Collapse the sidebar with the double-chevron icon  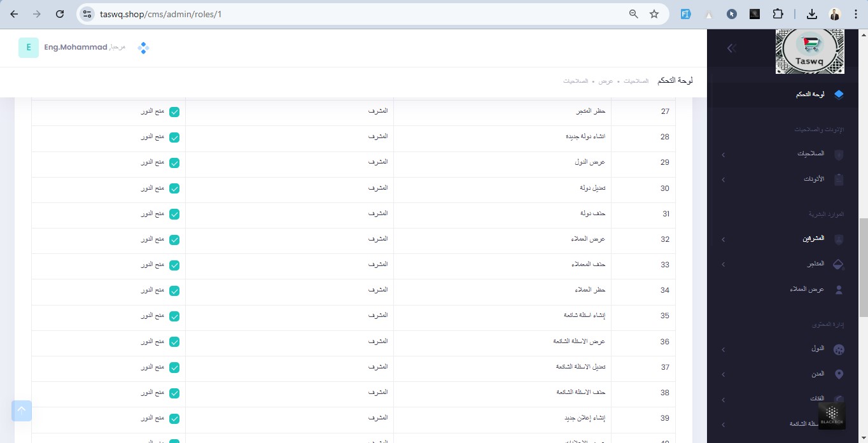[732, 48]
